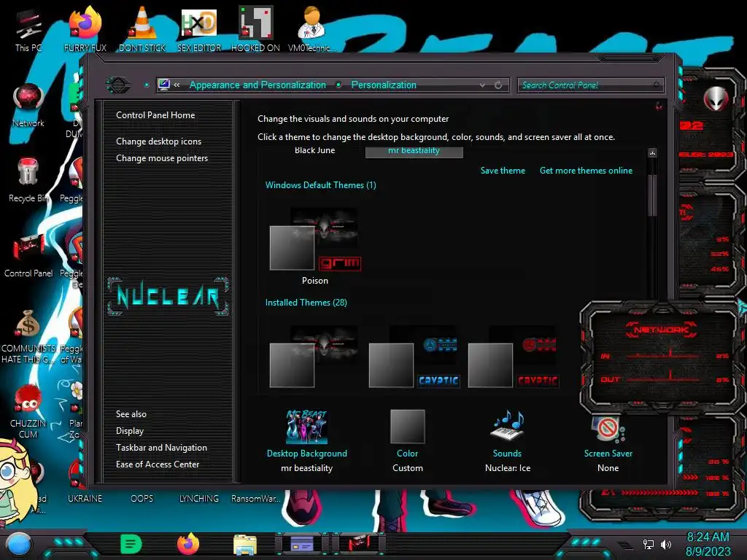Click scrollbar up arrow in themes list

[x=653, y=153]
